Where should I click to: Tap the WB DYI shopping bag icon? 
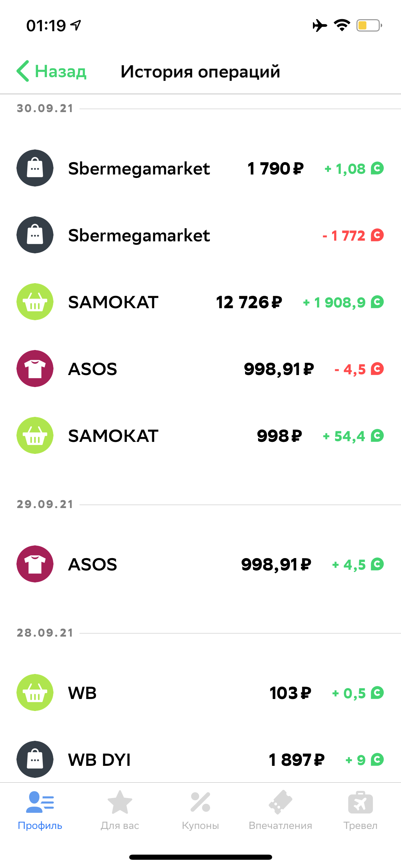click(35, 759)
